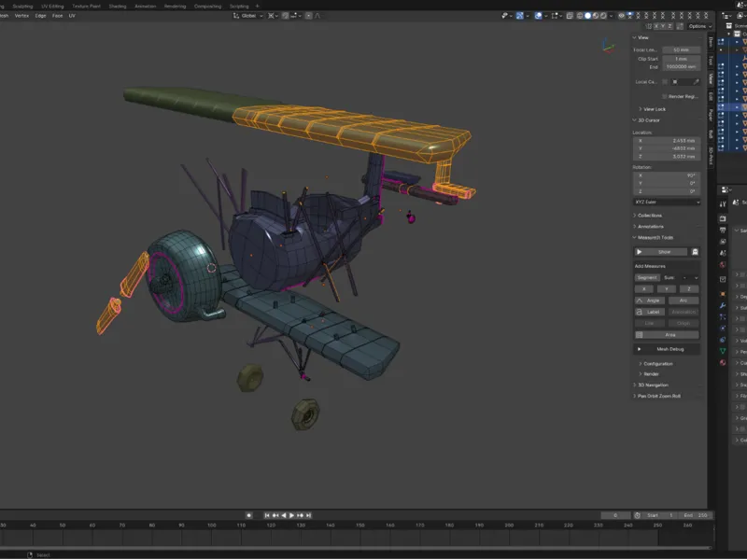Open the Output properties tab icon
Image resolution: width=747 pixels, height=560 pixels.
click(x=723, y=230)
